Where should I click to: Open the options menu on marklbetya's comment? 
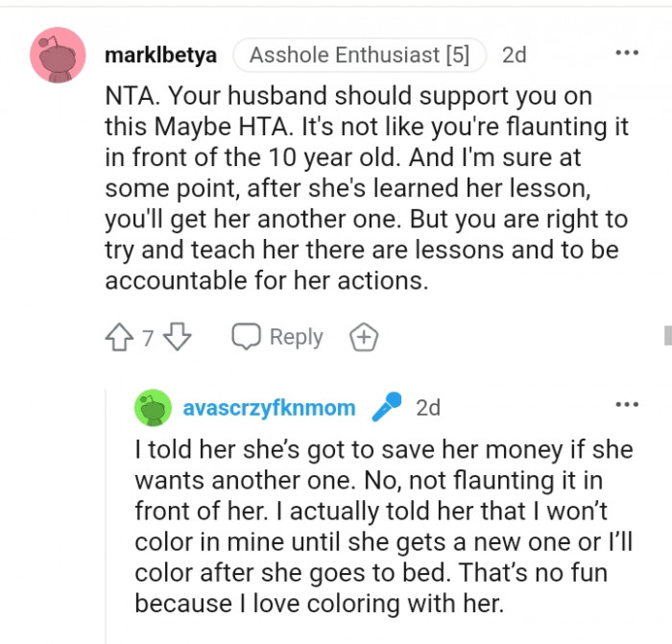[627, 53]
